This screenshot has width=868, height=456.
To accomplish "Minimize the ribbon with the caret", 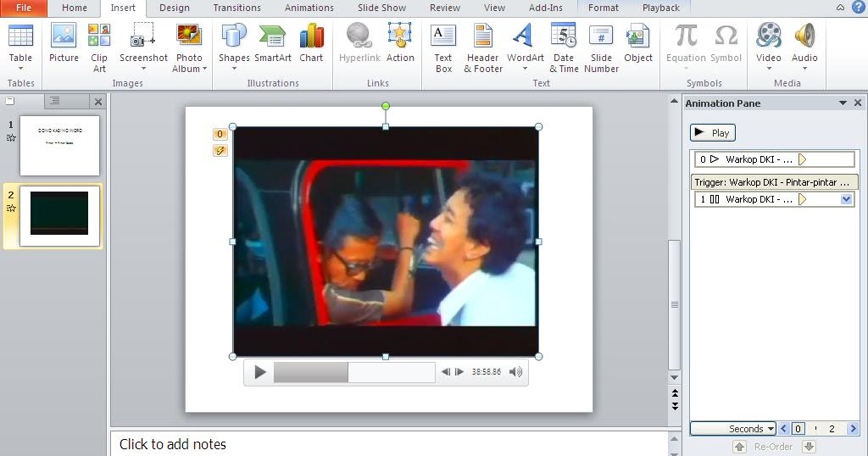I will coord(840,7).
